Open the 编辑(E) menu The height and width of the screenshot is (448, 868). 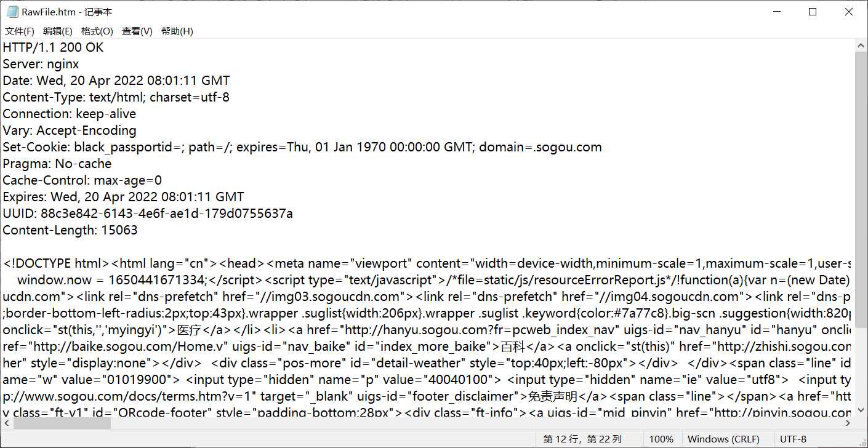point(58,31)
